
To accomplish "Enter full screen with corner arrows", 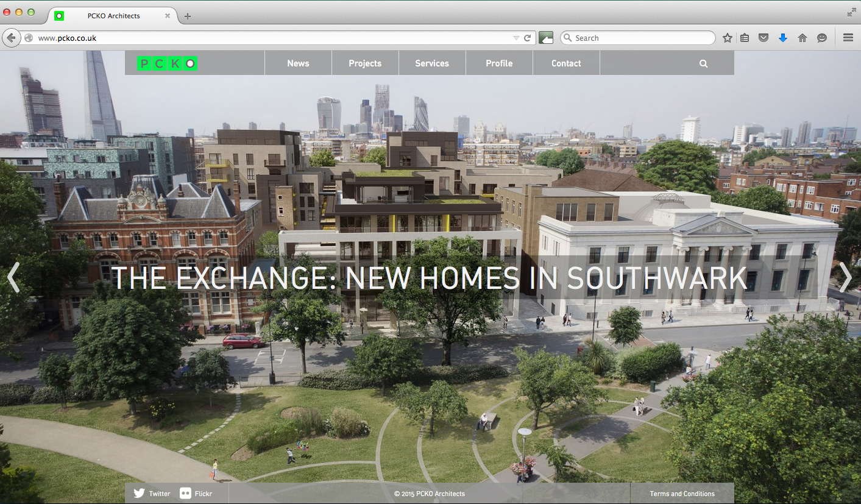I will pyautogui.click(x=851, y=12).
